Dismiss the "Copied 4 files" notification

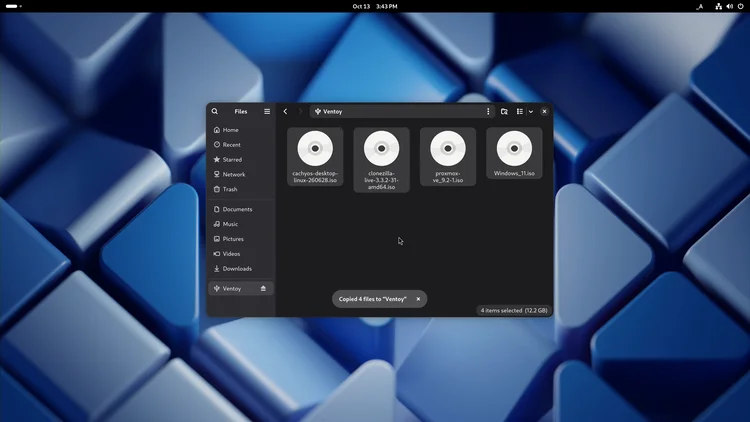pos(418,299)
